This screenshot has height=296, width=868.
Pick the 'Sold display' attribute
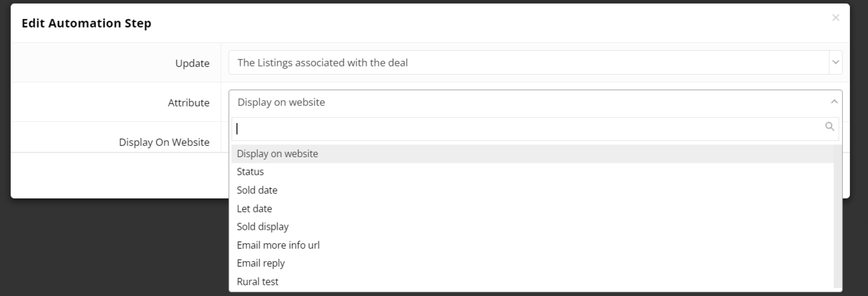tap(262, 227)
